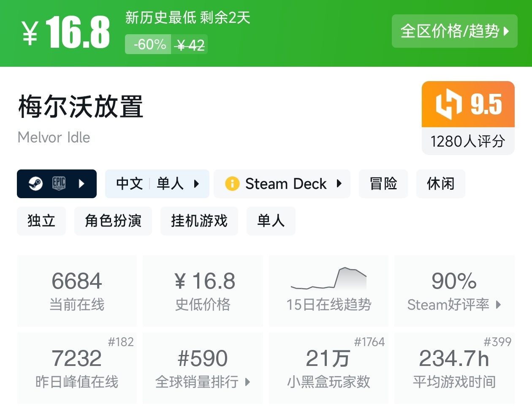Screen dimensions: 532x412
Task: Select the 挂机游戏 idle game tag
Action: [198, 221]
